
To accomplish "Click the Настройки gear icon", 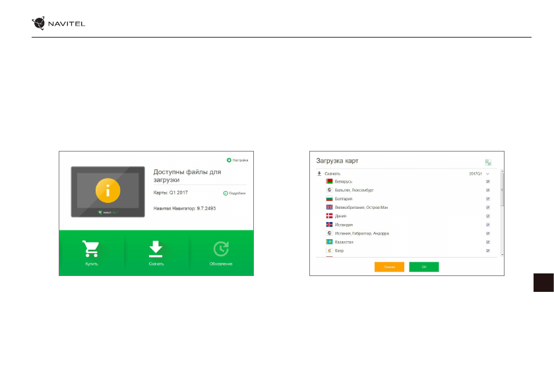I will [229, 160].
